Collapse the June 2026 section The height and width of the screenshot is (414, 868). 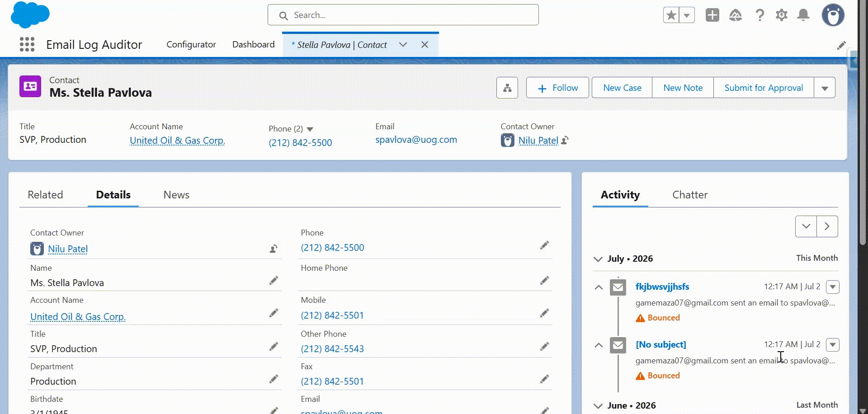point(598,406)
